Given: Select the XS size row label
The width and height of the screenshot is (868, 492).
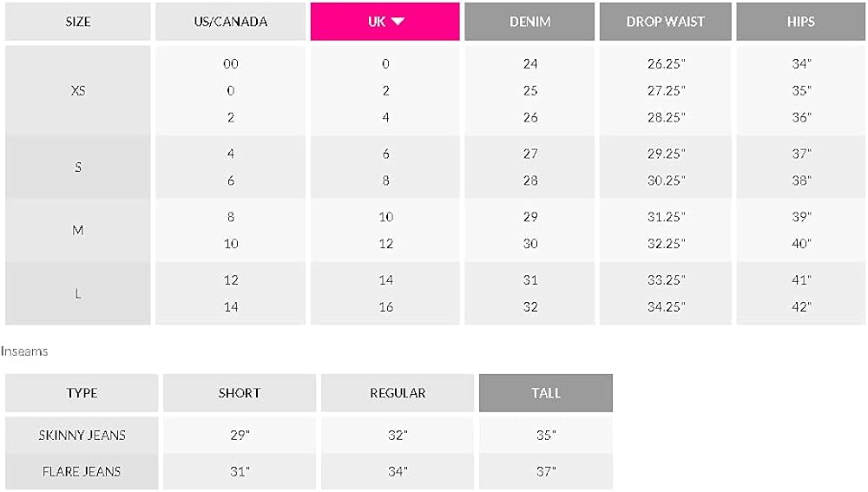Looking at the screenshot, I should (78, 90).
